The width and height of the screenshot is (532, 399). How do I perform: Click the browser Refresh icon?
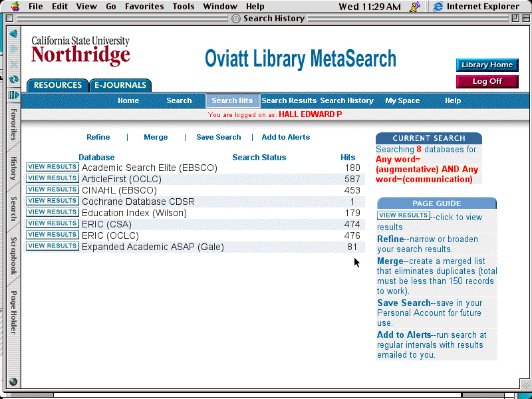click(x=13, y=79)
